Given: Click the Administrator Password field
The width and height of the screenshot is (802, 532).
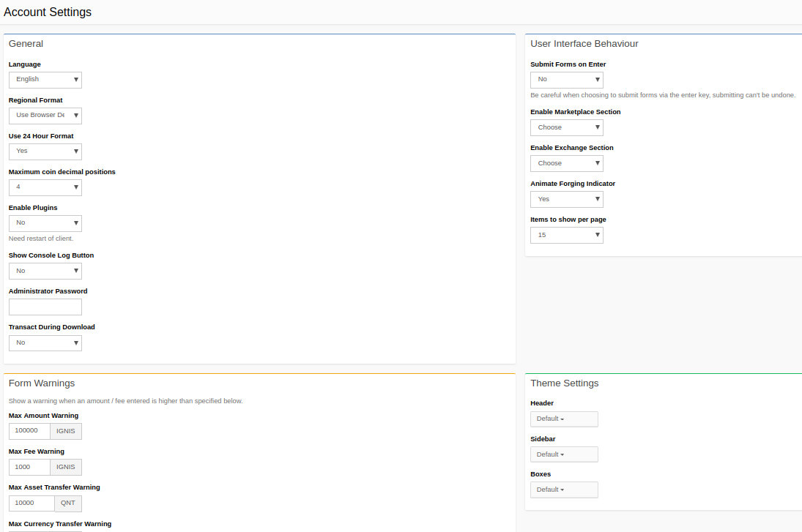Looking at the screenshot, I should click(45, 307).
